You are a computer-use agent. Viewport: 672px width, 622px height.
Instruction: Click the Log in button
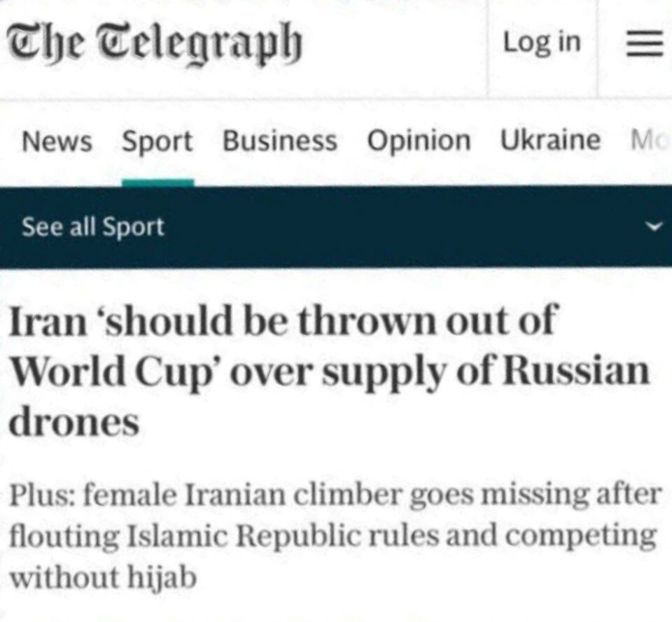[542, 43]
